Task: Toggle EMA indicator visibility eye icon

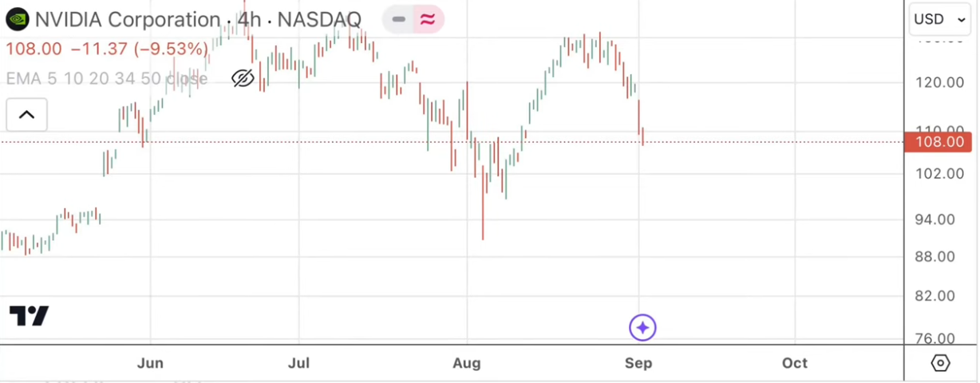Action: tap(243, 78)
